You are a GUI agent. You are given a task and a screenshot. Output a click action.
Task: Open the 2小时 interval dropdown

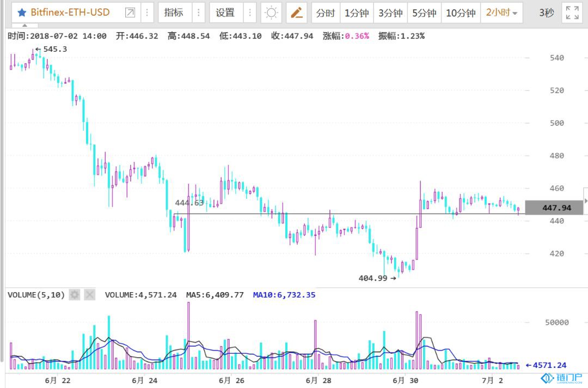pyautogui.click(x=502, y=13)
